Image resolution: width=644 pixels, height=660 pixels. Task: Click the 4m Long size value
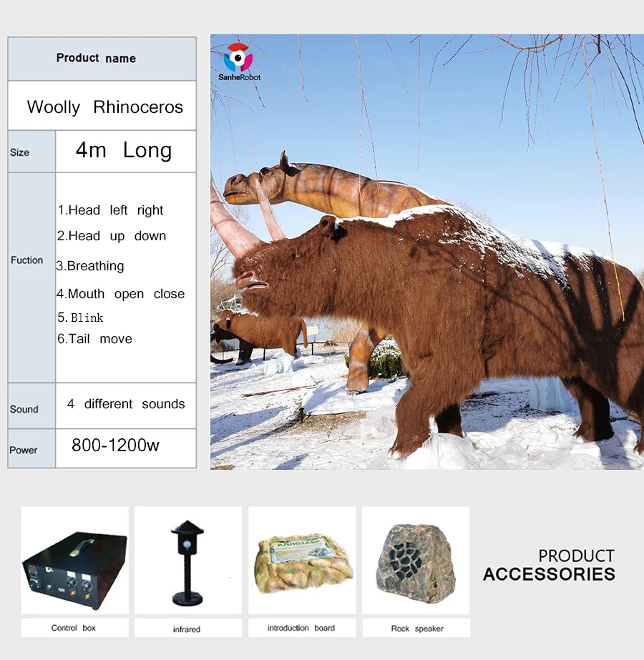coord(124,150)
